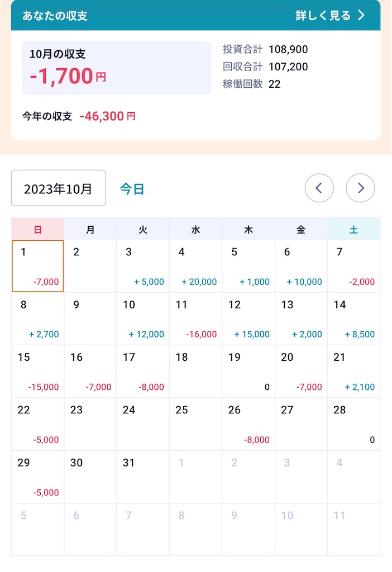392x572 pixels.
Task: Go to the previous month with left arrow
Action: click(319, 188)
